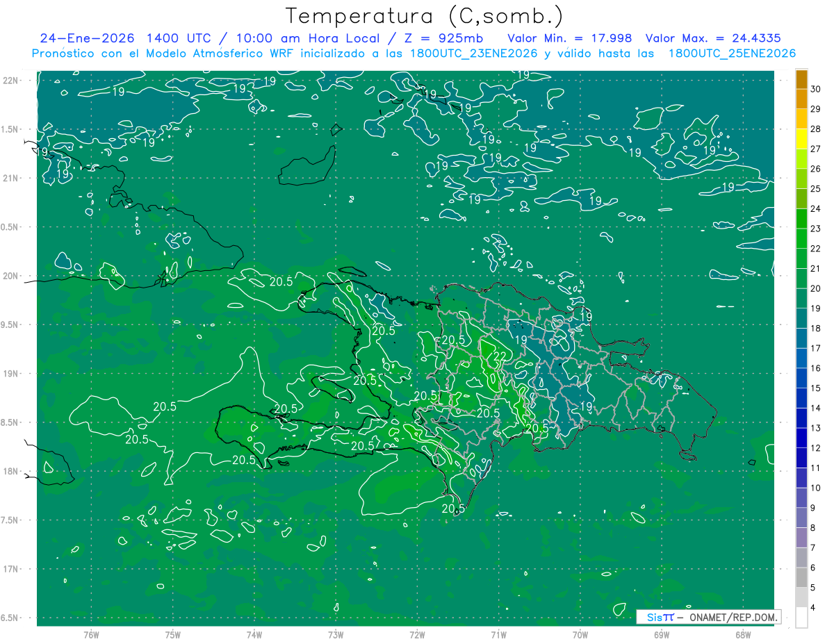Click the orange swatch above '30' on color scale

(x=801, y=79)
